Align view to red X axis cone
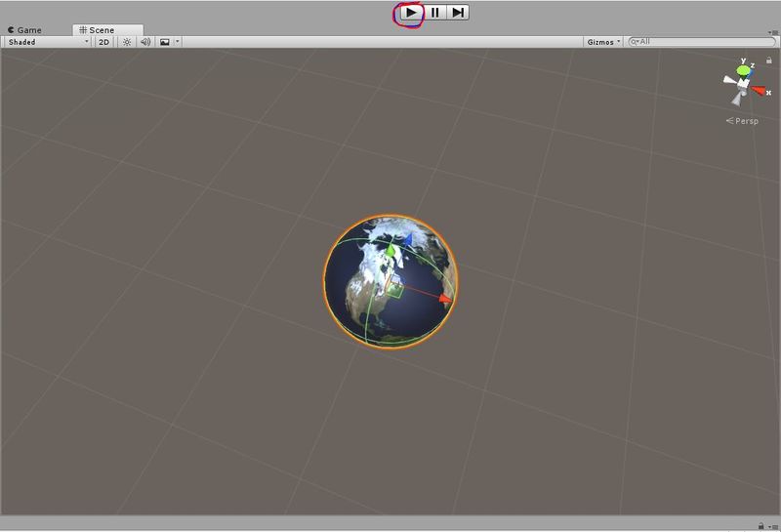Screen dimensions: 781x532 point(759,90)
